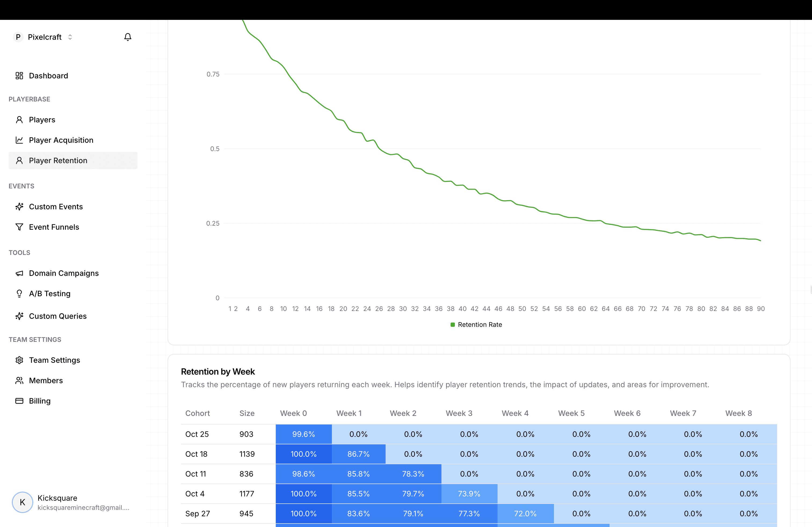Select Player Retention in the sidebar
Screen dimensions: 812x527
[58, 160]
